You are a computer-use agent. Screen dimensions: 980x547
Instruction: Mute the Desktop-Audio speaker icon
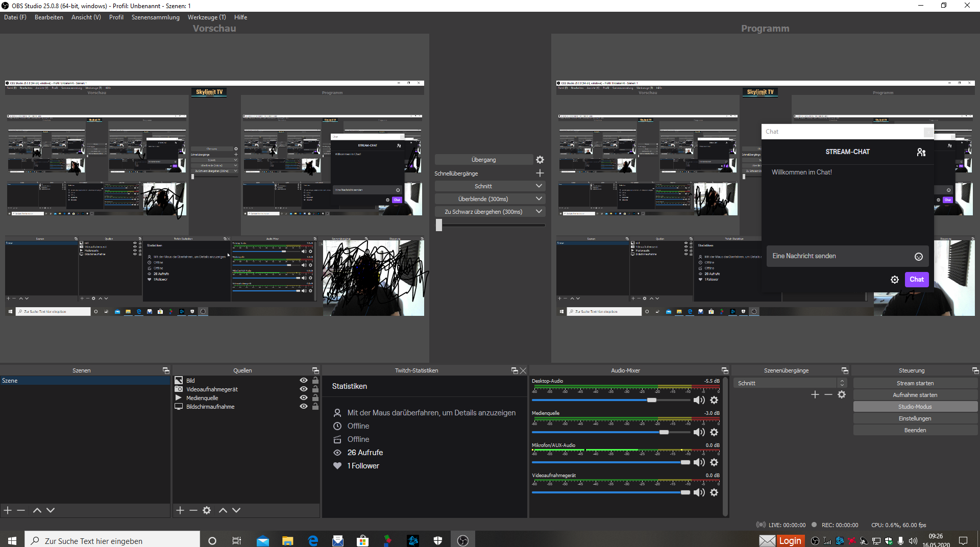[699, 401]
